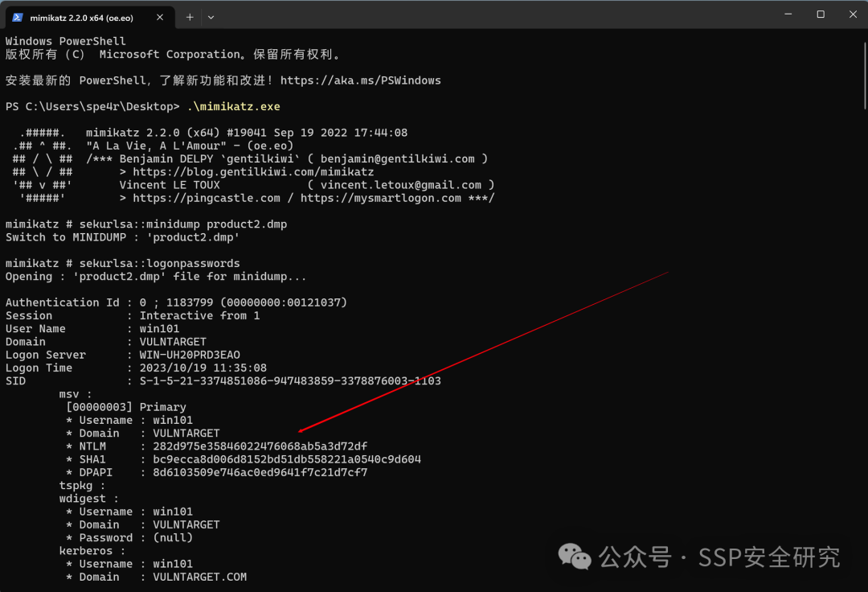Open the https://pingcastle.com link
The width and height of the screenshot is (868, 592).
(x=207, y=198)
